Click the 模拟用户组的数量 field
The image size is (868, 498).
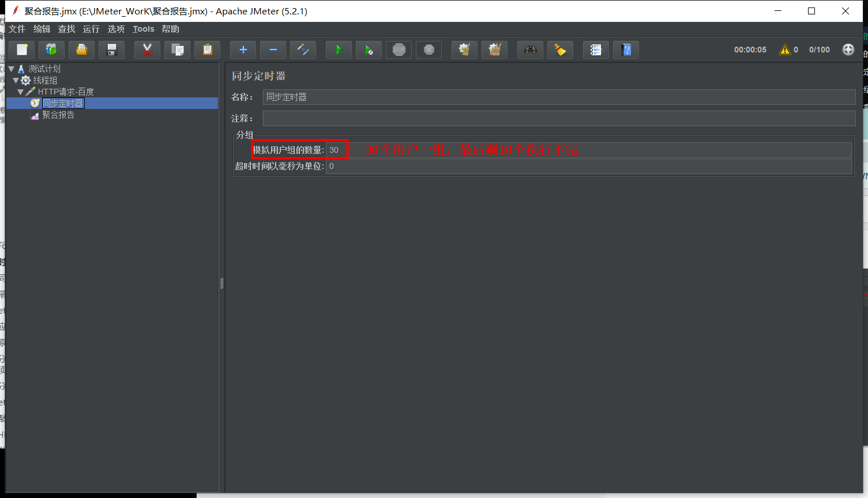pyautogui.click(x=589, y=150)
